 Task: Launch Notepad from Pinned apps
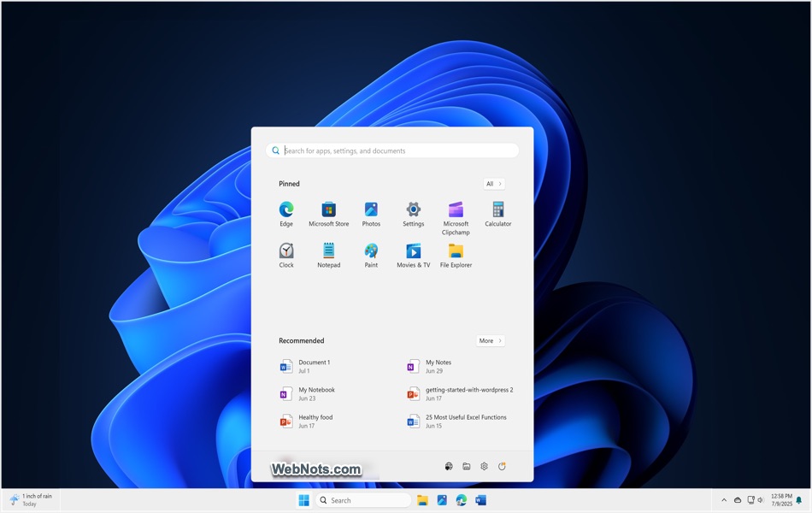pos(328,256)
